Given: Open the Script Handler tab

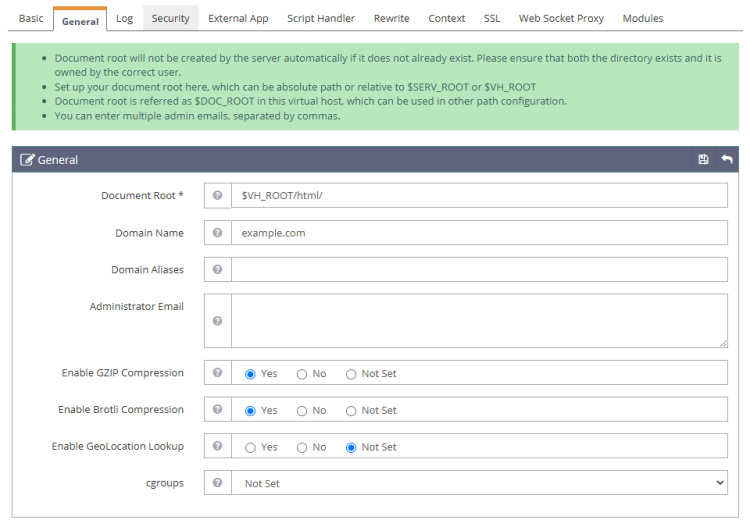Looking at the screenshot, I should (x=321, y=19).
